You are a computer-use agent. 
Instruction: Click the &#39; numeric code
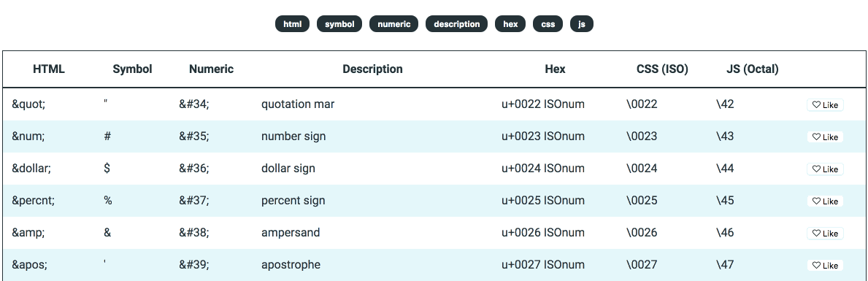tap(193, 264)
